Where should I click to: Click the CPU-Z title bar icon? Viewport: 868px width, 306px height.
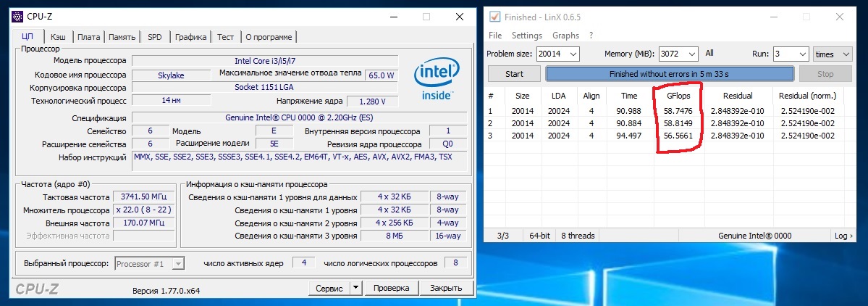point(17,17)
